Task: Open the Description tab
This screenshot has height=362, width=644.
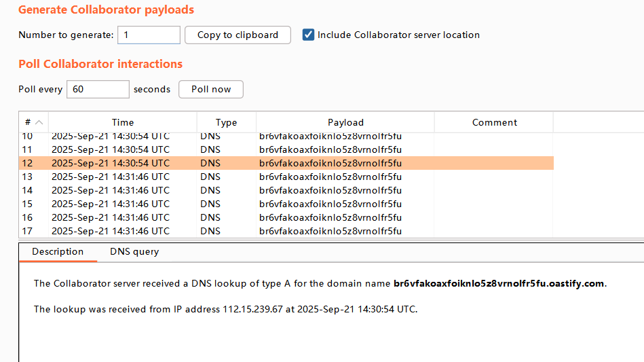Action: tap(58, 251)
